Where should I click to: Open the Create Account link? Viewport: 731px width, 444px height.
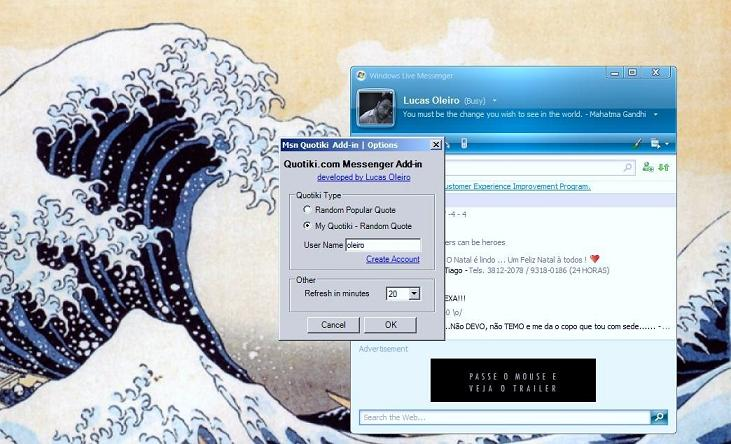coord(393,259)
